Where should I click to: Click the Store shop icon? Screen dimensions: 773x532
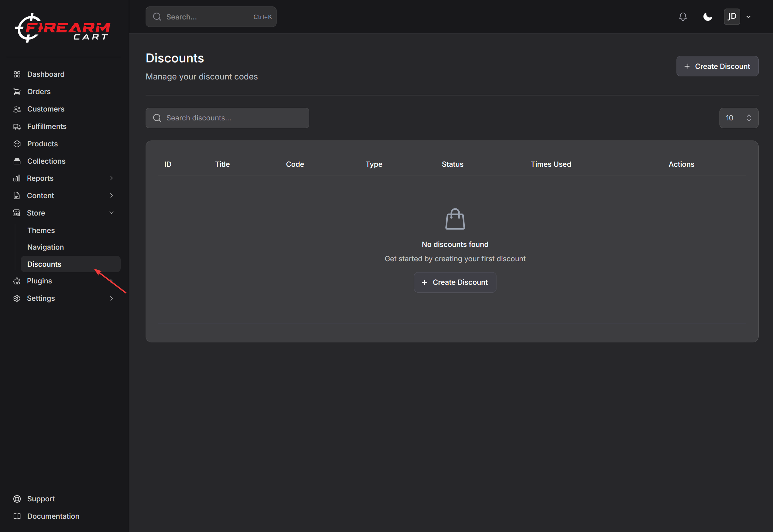click(17, 213)
